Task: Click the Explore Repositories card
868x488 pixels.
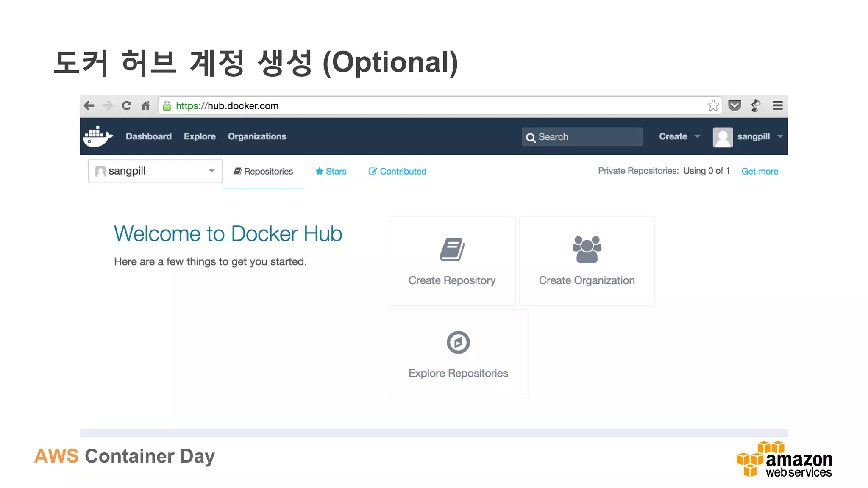Action: (x=458, y=354)
